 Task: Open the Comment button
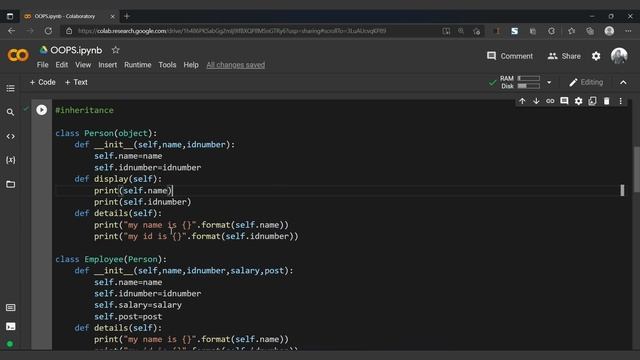[510, 56]
